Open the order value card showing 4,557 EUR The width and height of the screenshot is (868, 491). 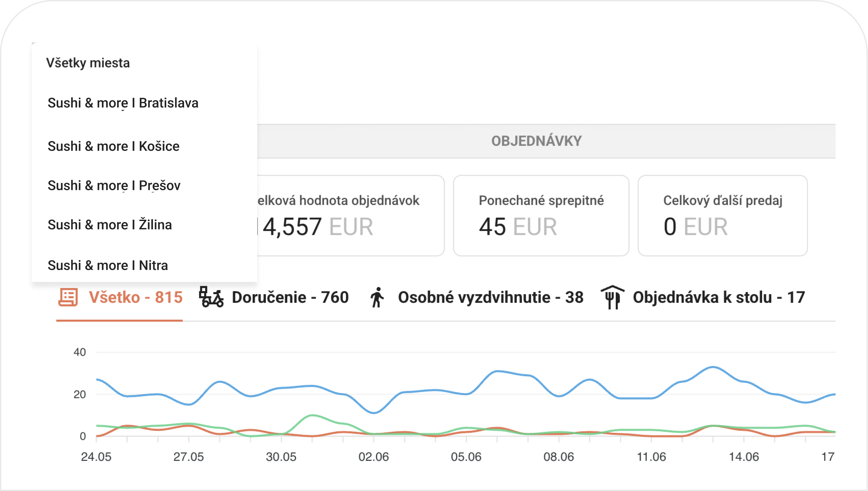click(x=351, y=215)
